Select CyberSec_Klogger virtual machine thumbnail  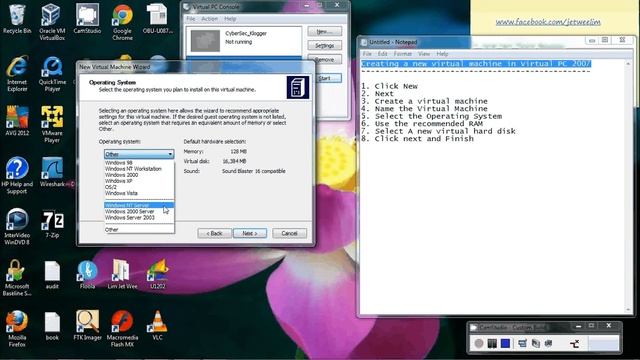[205, 40]
